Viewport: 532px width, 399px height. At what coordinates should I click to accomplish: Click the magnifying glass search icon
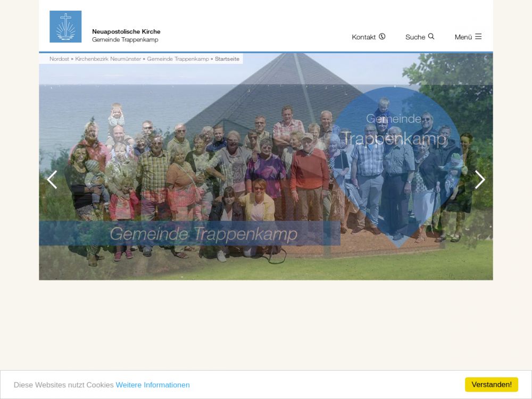pos(431,37)
